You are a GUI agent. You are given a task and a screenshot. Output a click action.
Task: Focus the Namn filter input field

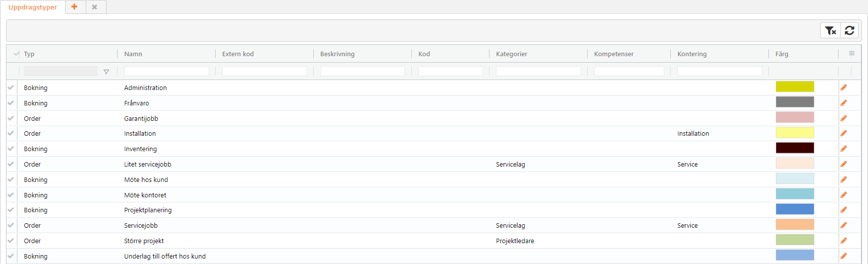point(166,71)
